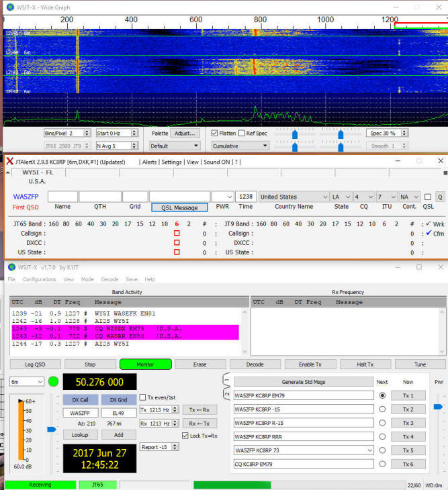The width and height of the screenshot is (448, 490).
Task: Increment the Bins/Pixel spinner
Action: [87, 132]
